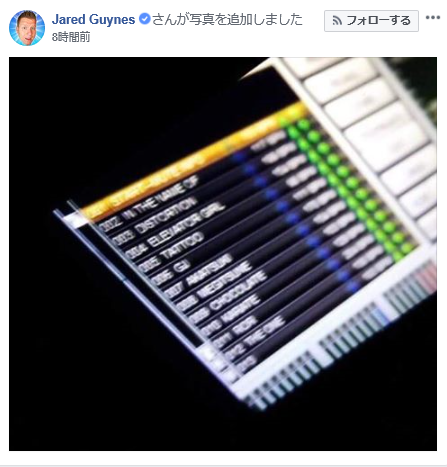Open the Jared Guynes profile name link
The height and width of the screenshot is (467, 447).
coord(93,19)
